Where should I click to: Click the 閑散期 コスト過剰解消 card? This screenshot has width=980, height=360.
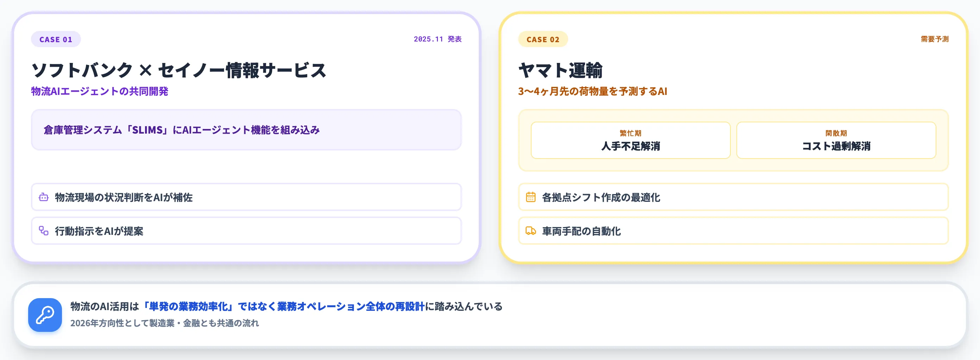click(x=836, y=140)
